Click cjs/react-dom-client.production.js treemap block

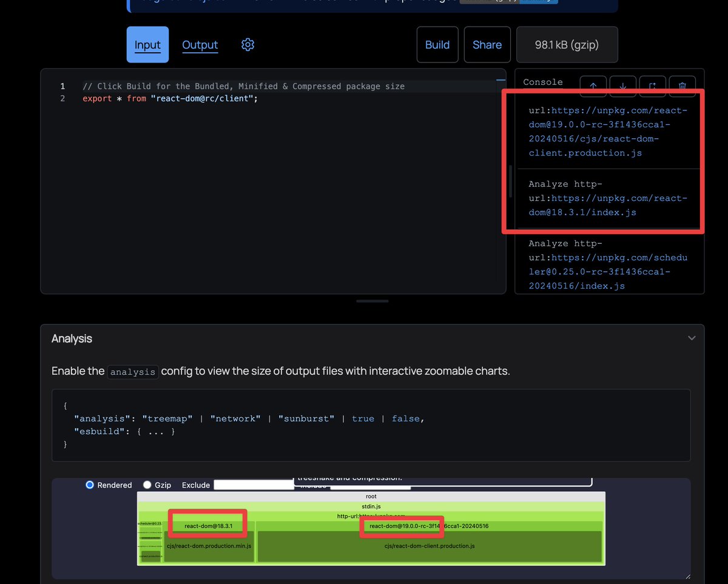tap(430, 546)
